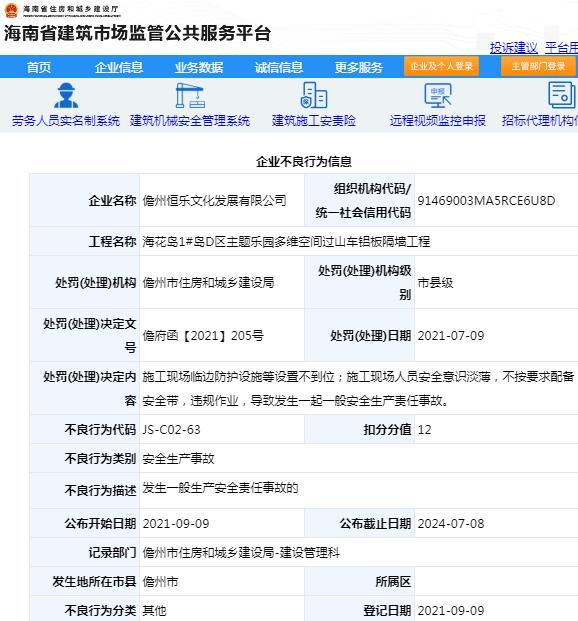Click the 企业及个人登录 button
The height and width of the screenshot is (621, 578).
[x=441, y=66]
